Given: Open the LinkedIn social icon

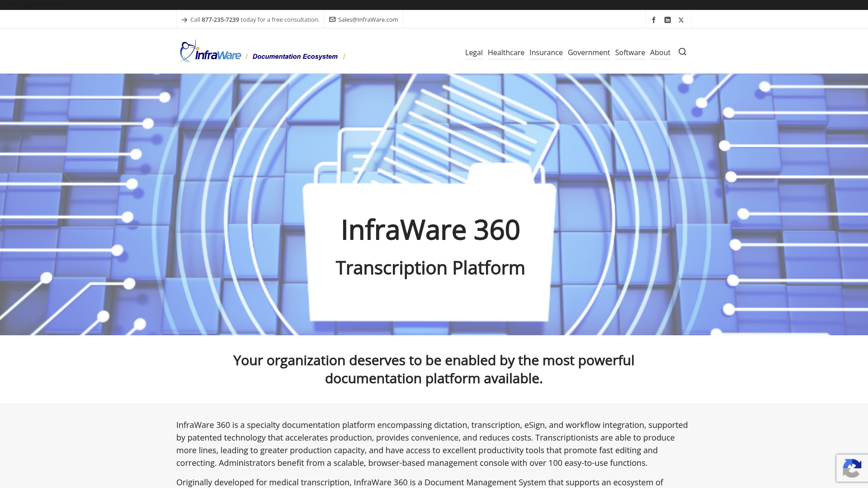Looking at the screenshot, I should tap(667, 20).
